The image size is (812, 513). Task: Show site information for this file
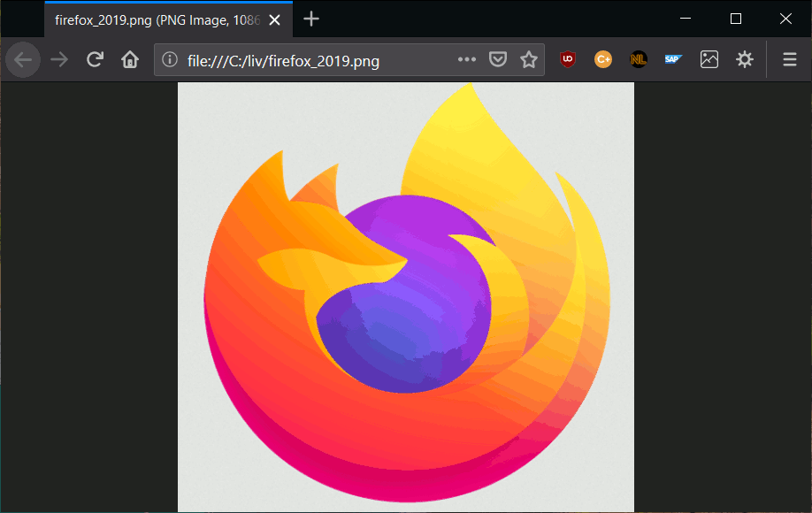click(169, 59)
